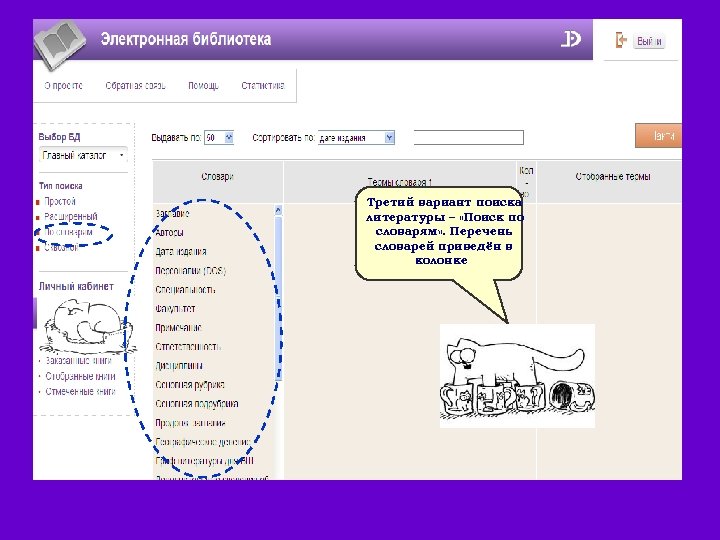
Task: Open the Обратная связь menu item
Action: tap(135, 85)
